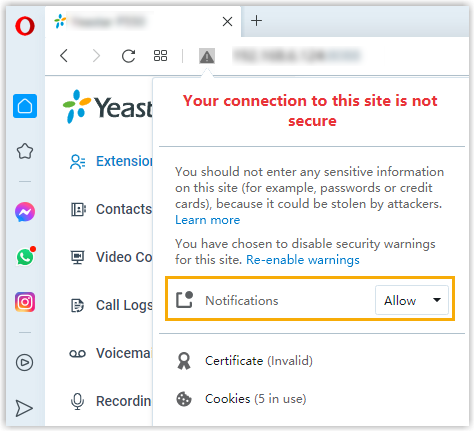Click the Extensions person icon

pos(78,162)
